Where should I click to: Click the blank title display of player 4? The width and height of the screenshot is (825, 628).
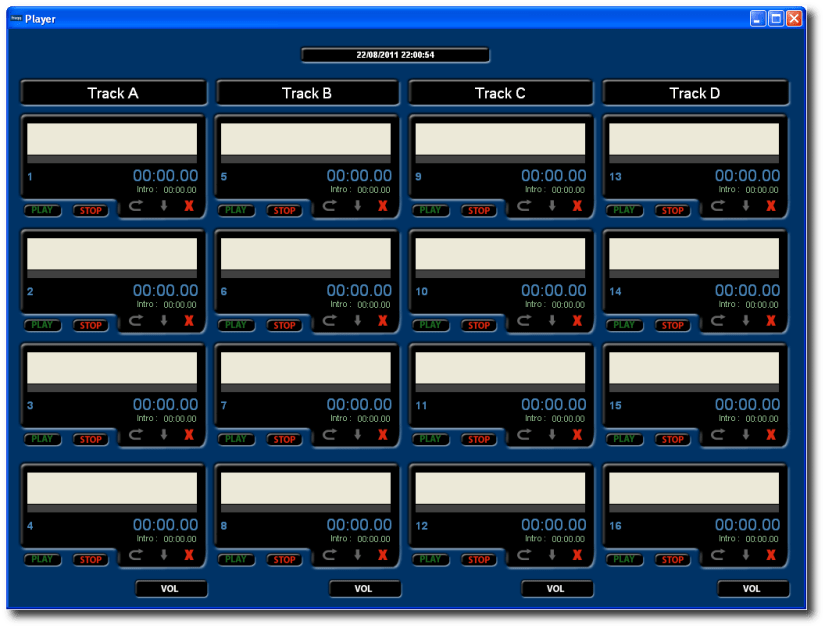click(112, 488)
